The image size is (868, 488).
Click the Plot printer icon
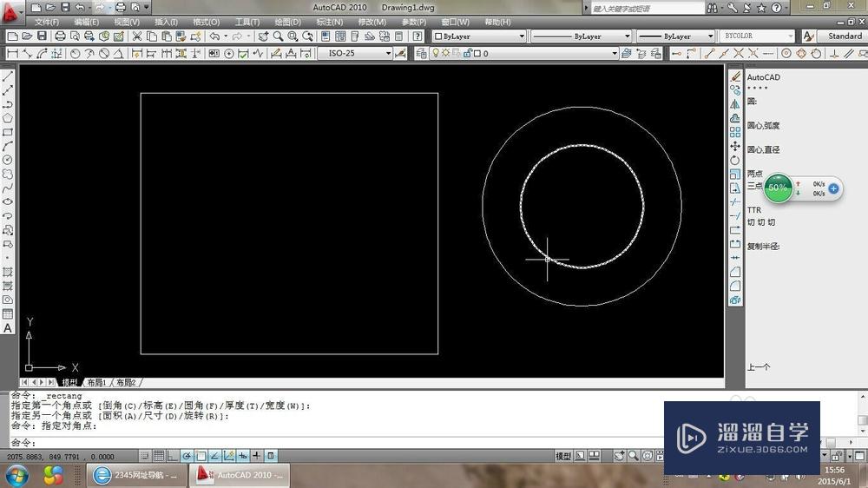pyautogui.click(x=60, y=36)
